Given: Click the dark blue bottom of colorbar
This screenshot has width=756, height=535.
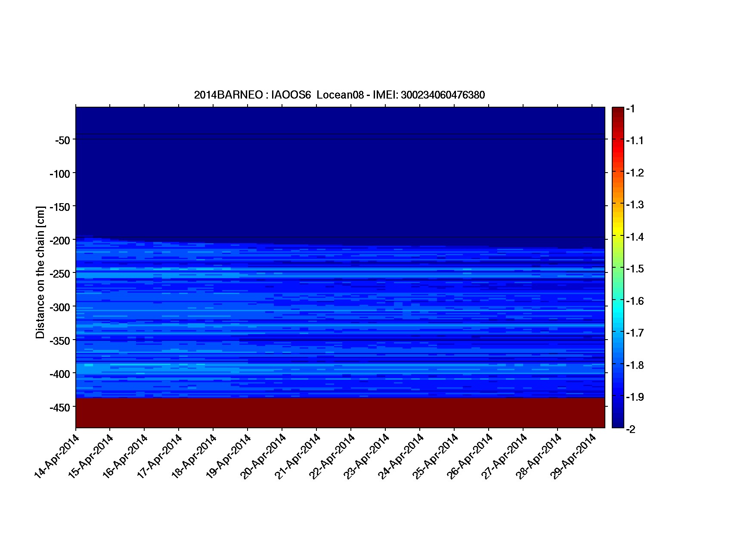Looking at the screenshot, I should 618,422.
